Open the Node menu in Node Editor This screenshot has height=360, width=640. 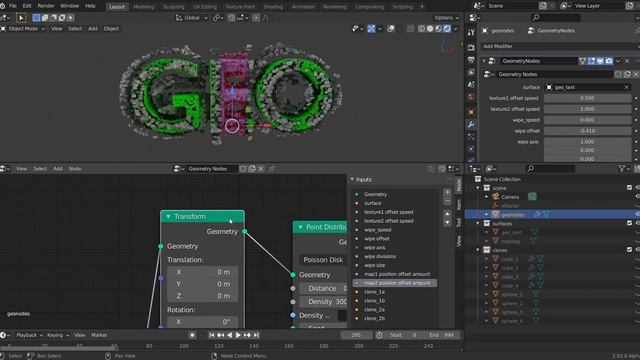click(75, 169)
